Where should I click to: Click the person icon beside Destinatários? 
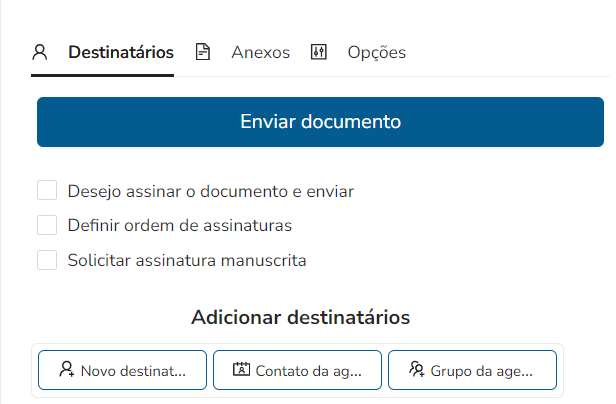click(x=40, y=53)
